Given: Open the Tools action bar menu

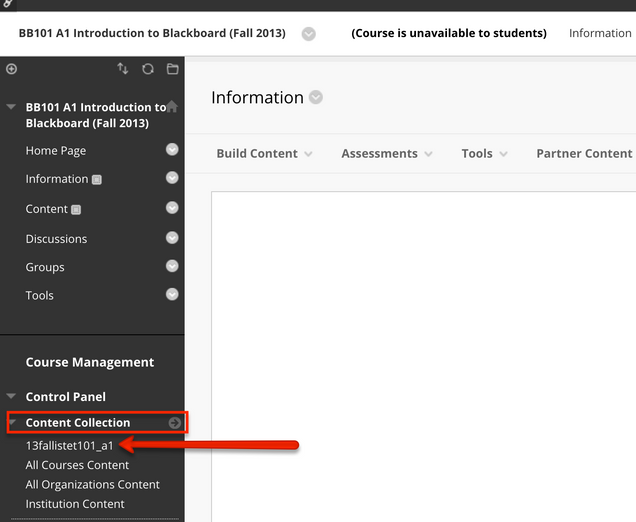Looking at the screenshot, I should click(x=484, y=154).
